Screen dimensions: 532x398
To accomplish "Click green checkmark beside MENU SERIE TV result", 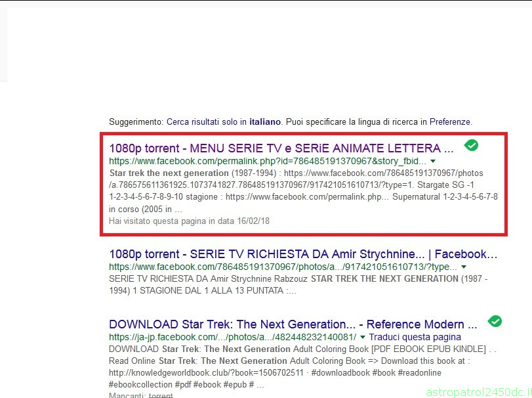I will (471, 145).
